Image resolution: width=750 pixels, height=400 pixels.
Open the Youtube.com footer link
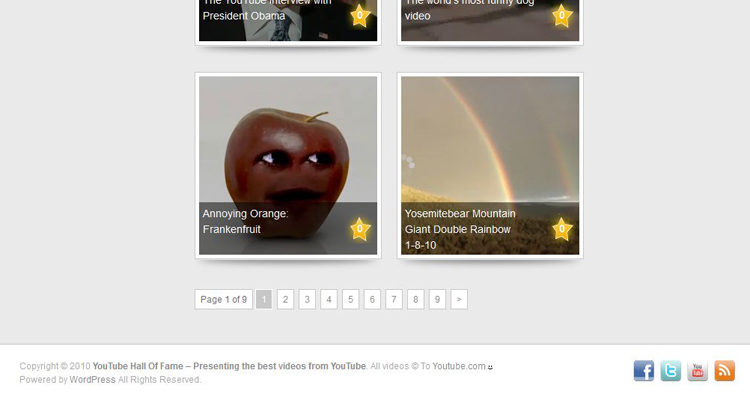459,366
